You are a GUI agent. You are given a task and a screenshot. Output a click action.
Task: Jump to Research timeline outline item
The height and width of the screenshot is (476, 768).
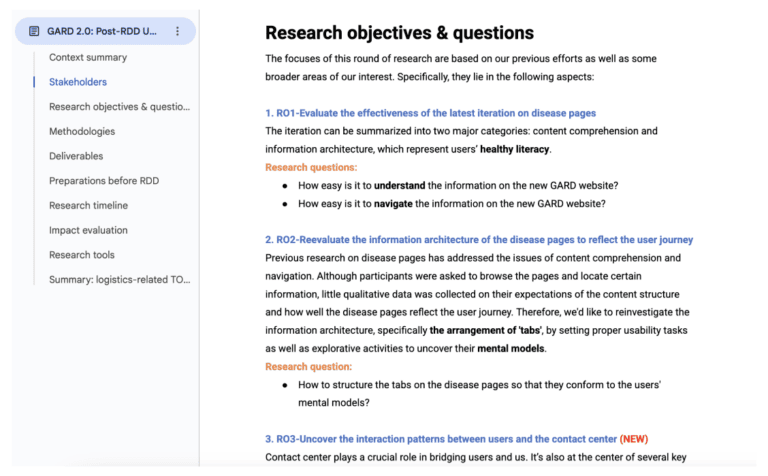coord(88,205)
